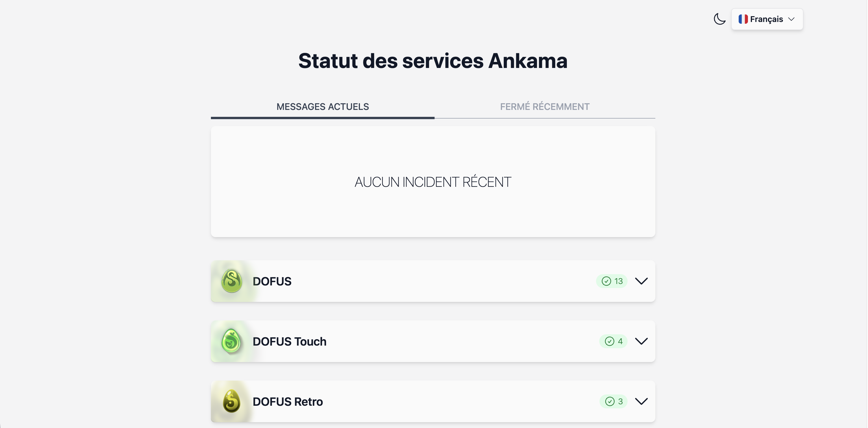Click the DOFUS Touch status badge showing 4
The image size is (868, 428).
tap(613, 341)
